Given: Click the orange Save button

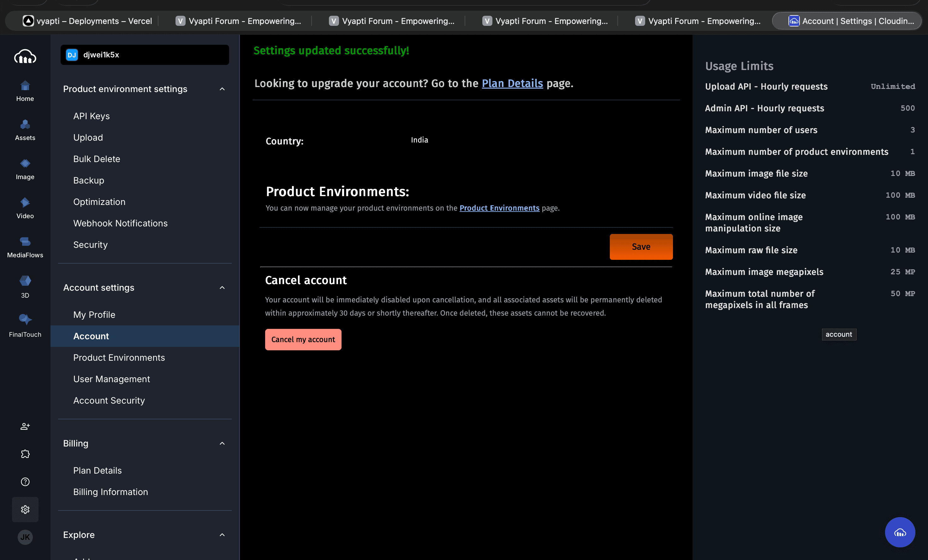Looking at the screenshot, I should click(641, 247).
